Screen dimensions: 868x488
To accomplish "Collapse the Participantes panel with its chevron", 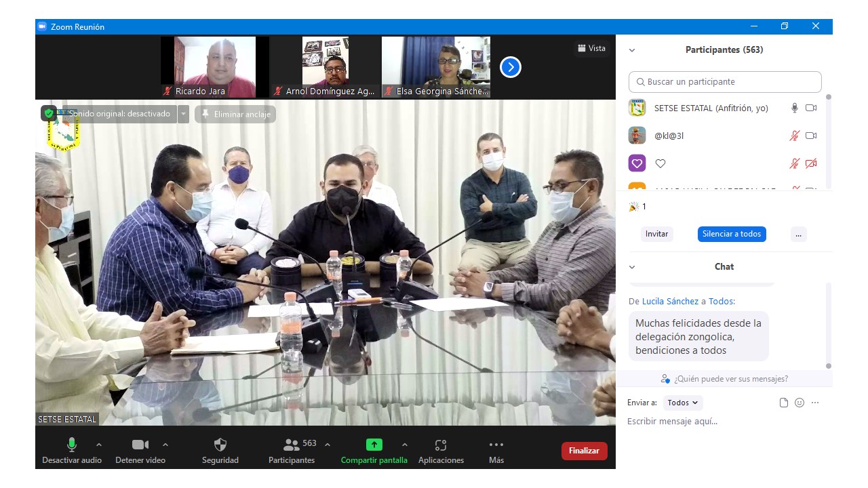I will point(632,50).
